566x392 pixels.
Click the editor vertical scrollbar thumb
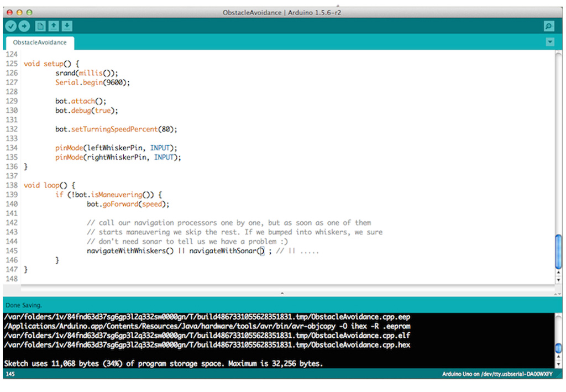tap(558, 251)
